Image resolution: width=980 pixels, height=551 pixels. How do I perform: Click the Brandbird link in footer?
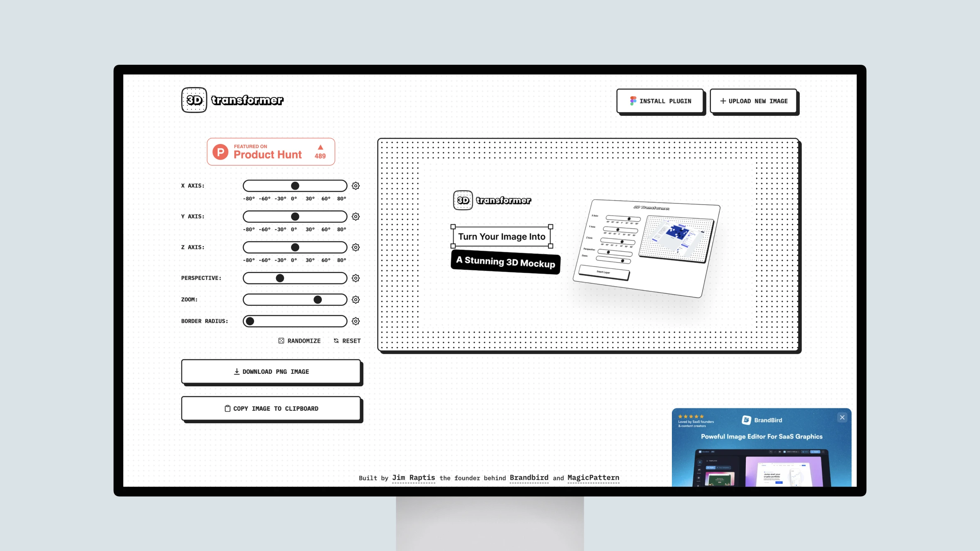tap(530, 478)
